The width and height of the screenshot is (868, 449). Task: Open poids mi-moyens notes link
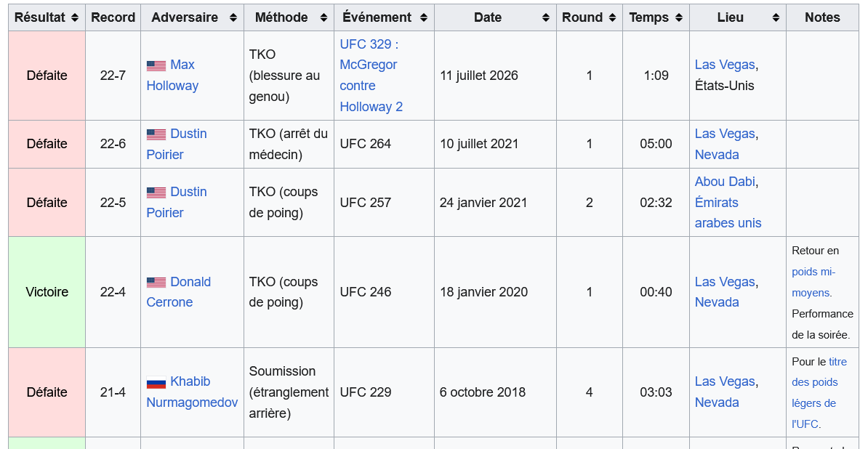pyautogui.click(x=813, y=282)
